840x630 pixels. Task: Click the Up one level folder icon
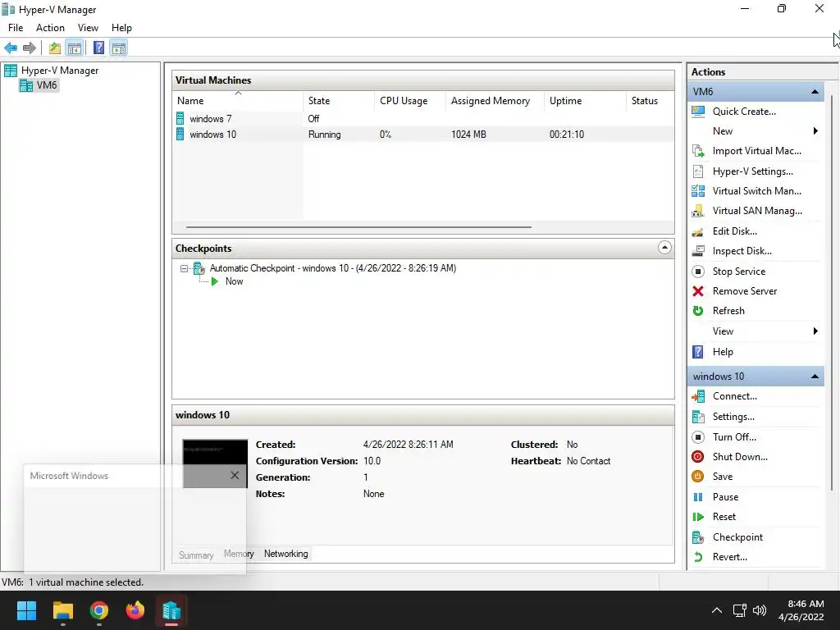tap(55, 48)
